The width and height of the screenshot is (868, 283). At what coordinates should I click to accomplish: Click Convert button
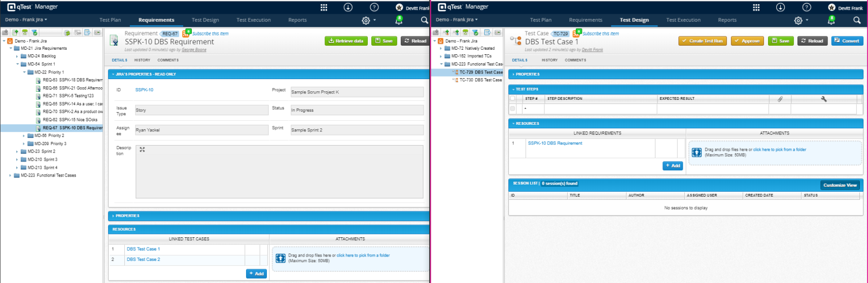pos(847,41)
